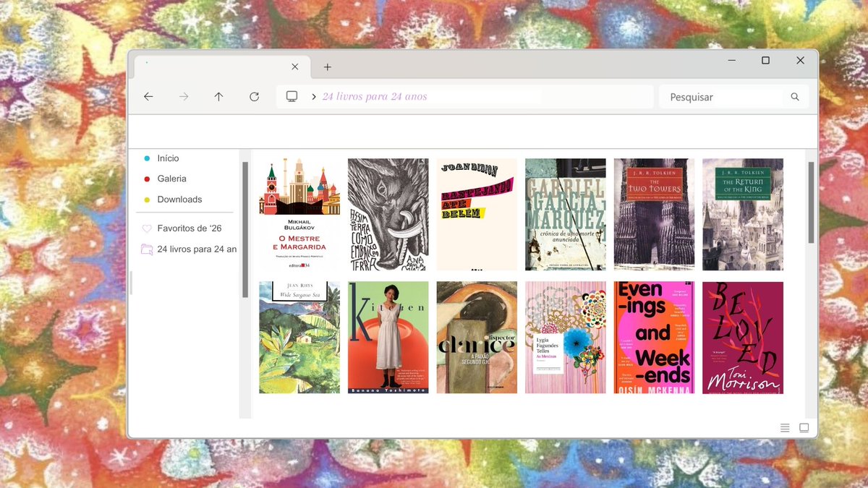Select Evenings and Weekends cover

coord(654,338)
